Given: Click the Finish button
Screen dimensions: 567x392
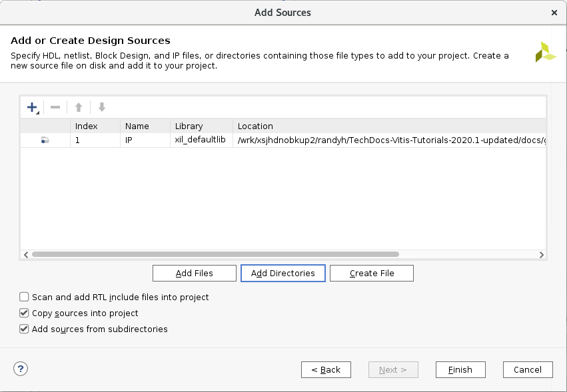Looking at the screenshot, I should 460,369.
